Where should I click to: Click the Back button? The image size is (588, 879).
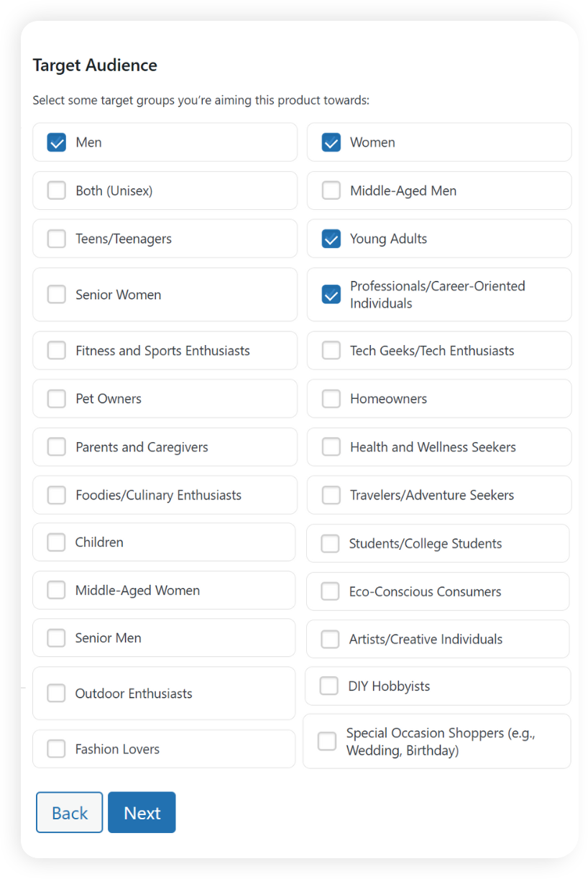[69, 812]
